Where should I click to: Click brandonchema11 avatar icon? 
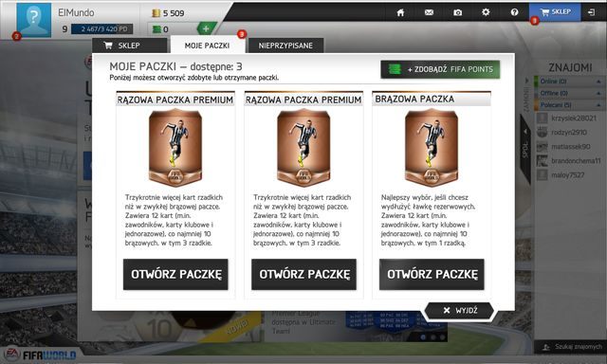click(x=542, y=160)
